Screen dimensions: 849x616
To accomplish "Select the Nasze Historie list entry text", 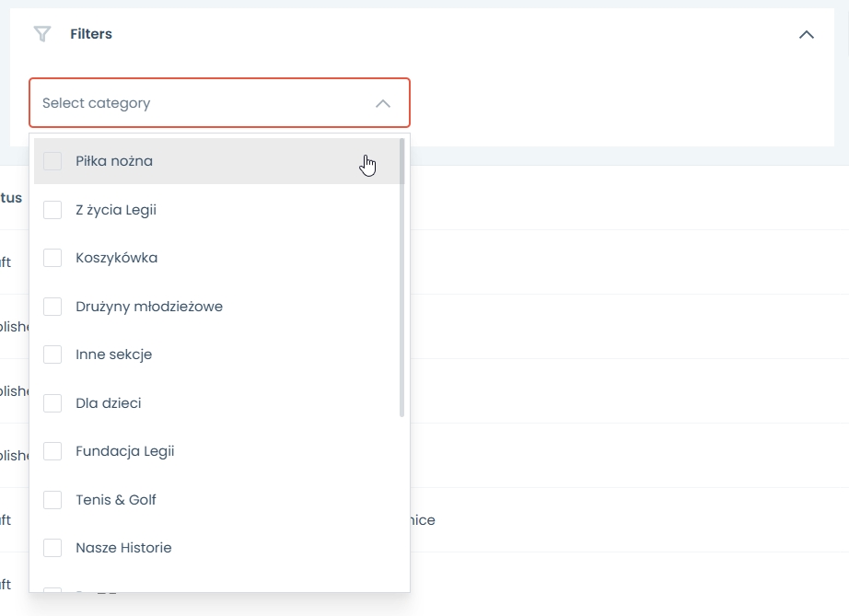I will 123,548.
